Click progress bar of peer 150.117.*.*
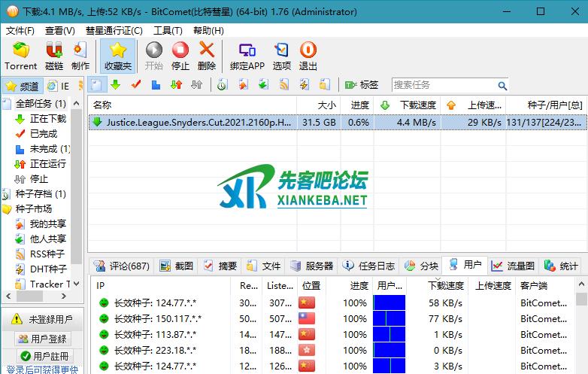Image resolution: width=588 pixels, height=374 pixels. click(389, 318)
